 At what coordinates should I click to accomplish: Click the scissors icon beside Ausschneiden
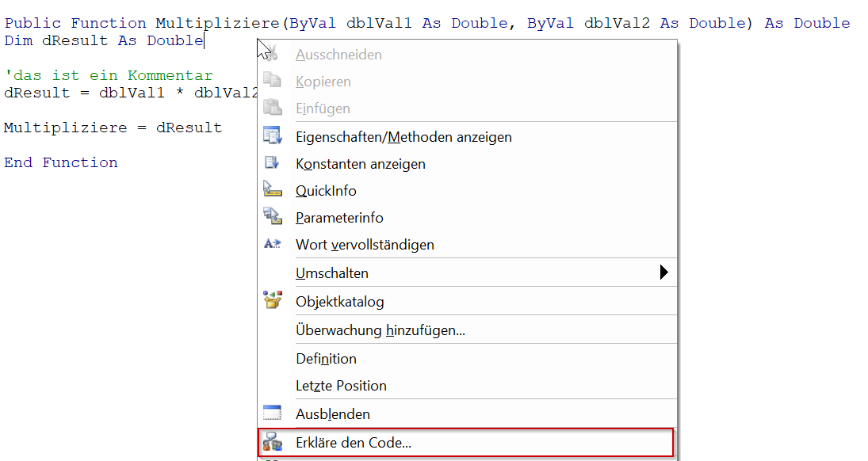[x=272, y=53]
